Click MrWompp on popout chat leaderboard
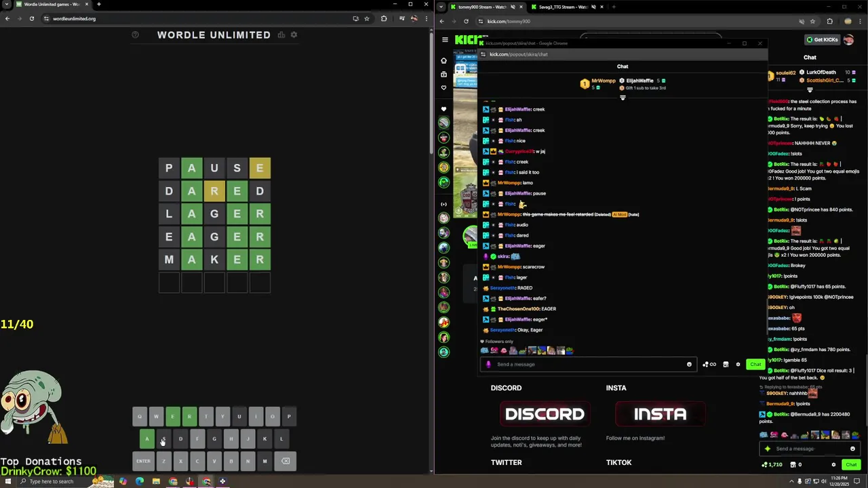Viewport: 868px width, 488px height. pyautogui.click(x=603, y=81)
